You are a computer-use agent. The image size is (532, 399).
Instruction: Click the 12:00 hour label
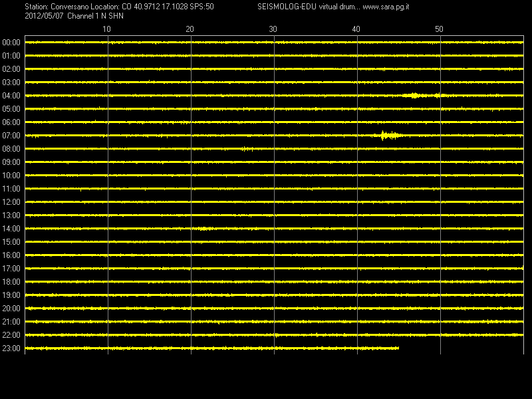[x=11, y=202]
